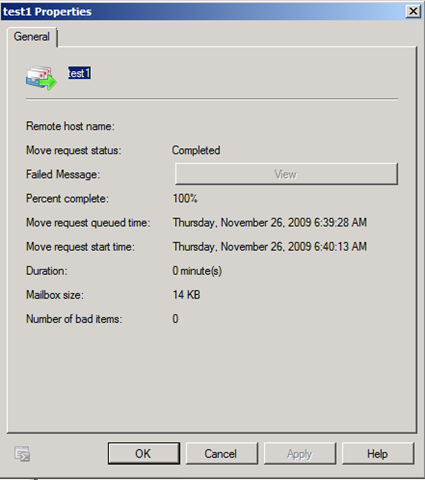Dismiss the dialog with the Cancel button
The height and width of the screenshot is (480, 425).
point(222,453)
